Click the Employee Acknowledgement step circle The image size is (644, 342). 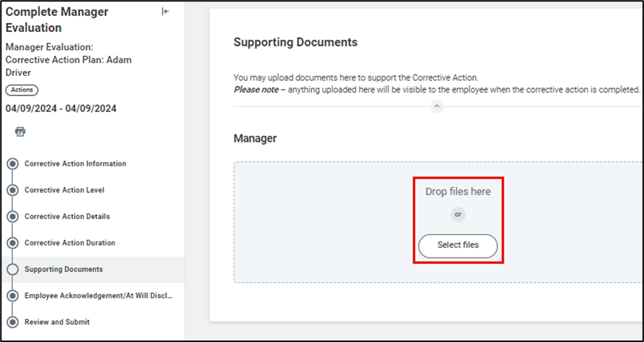(x=12, y=296)
